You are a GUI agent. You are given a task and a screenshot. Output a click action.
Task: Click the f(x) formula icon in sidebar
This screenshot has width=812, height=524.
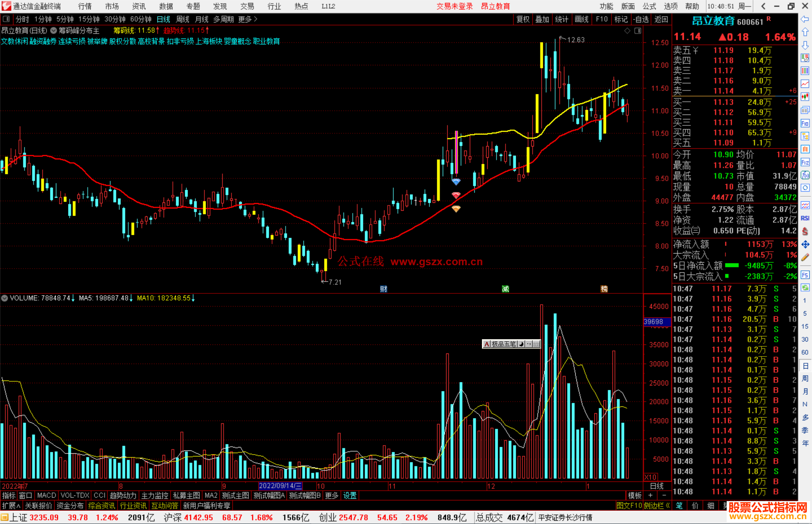805,175
